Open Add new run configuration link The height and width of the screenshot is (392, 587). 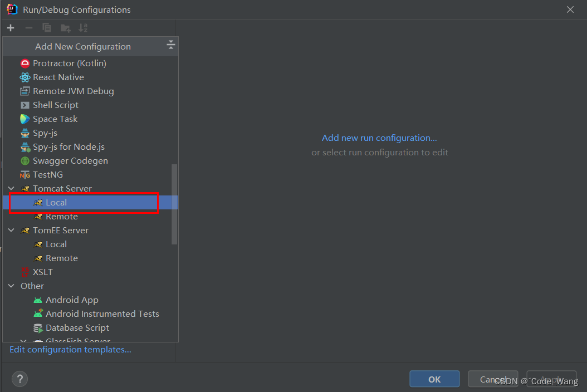[x=379, y=138]
